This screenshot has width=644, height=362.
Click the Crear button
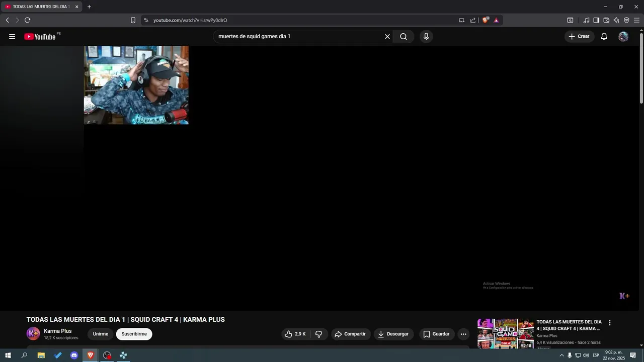click(579, 37)
